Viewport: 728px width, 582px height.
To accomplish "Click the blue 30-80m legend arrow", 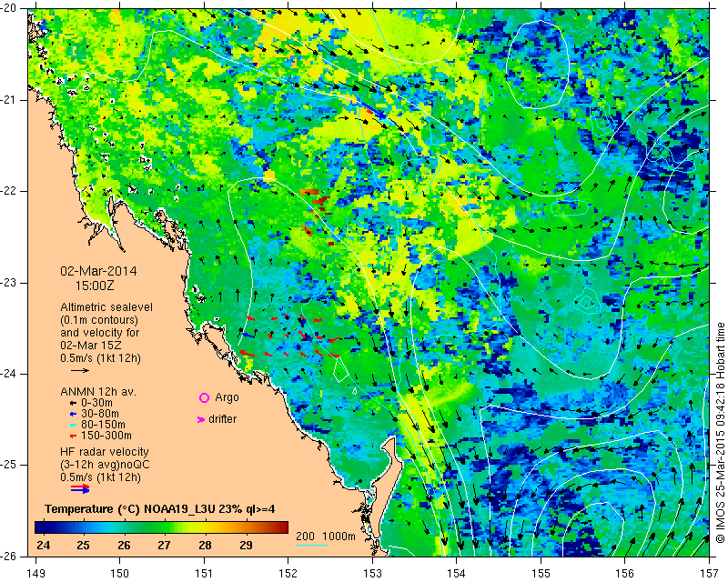I will point(73,414).
